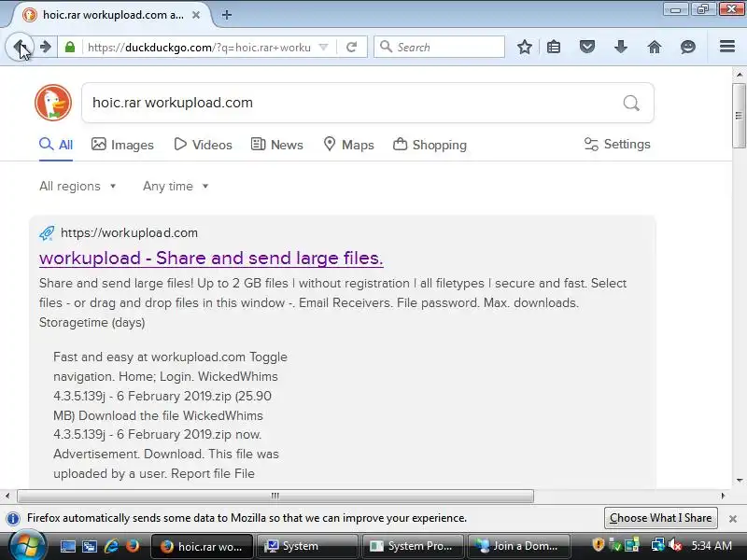Select the All results tab

coord(56,145)
